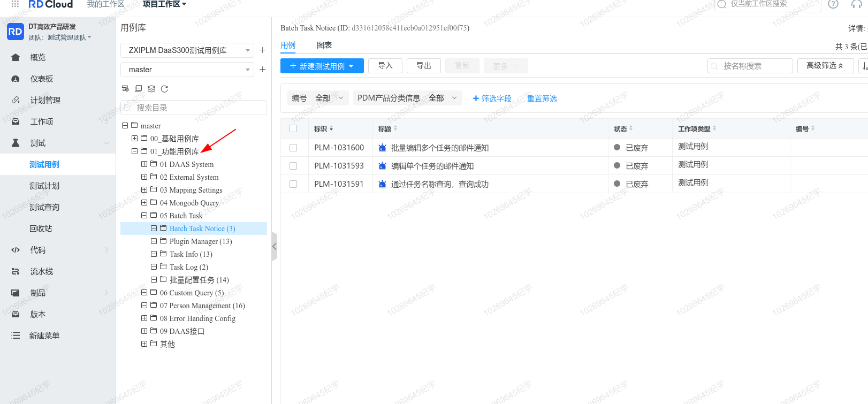Tick the checkbox for PLM-1031593
This screenshot has height=404, width=868.
coord(293,166)
